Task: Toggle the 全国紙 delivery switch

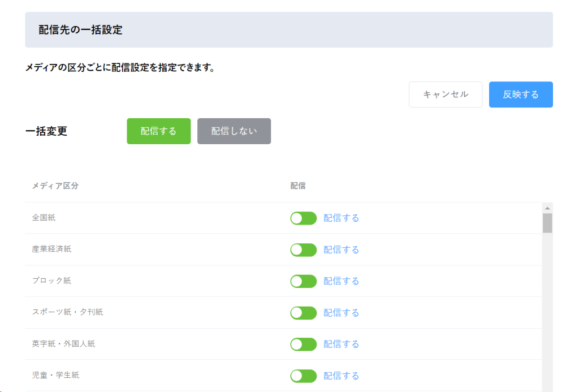Action: [x=303, y=218]
